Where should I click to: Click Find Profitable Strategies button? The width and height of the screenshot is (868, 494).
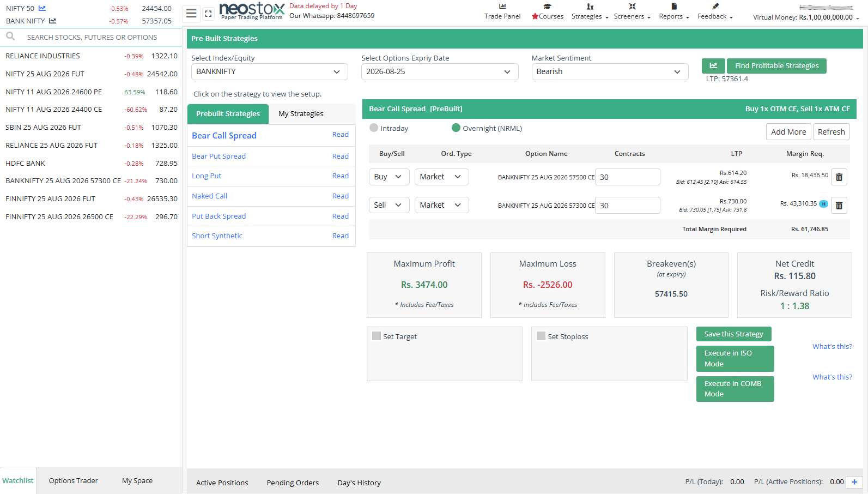point(776,66)
